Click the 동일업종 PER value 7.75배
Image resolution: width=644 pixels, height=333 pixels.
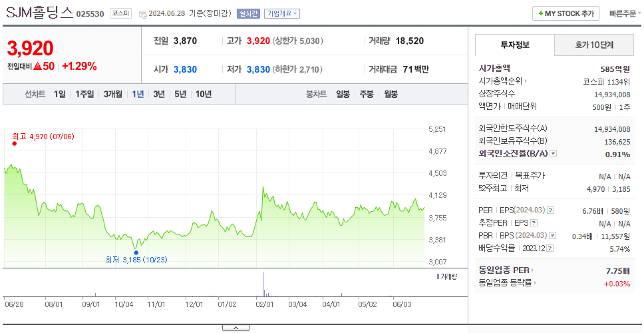pyautogui.click(x=618, y=271)
